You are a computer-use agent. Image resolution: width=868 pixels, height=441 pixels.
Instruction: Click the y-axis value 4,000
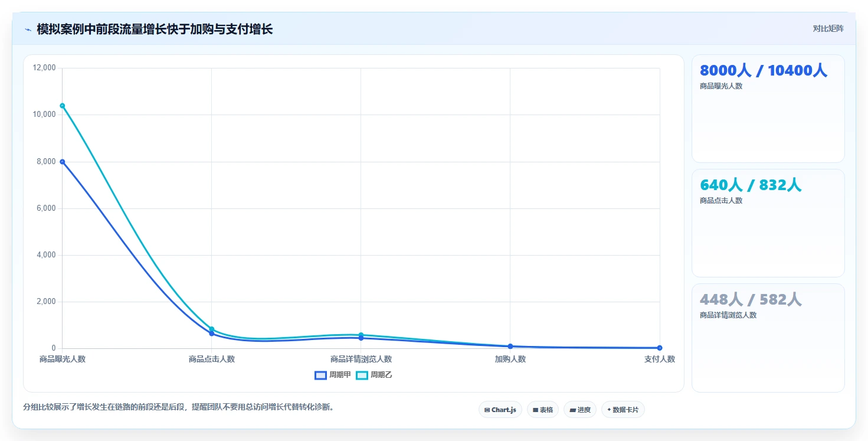click(x=47, y=255)
